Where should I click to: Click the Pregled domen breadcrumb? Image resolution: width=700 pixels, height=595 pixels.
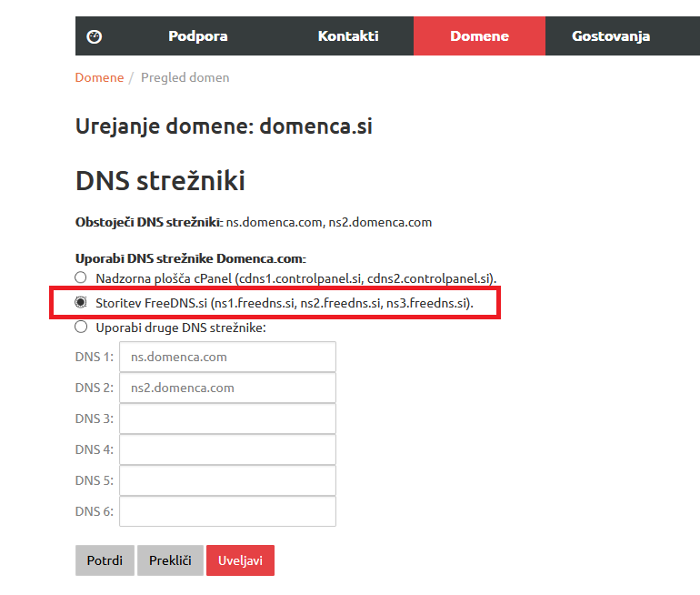185,77
